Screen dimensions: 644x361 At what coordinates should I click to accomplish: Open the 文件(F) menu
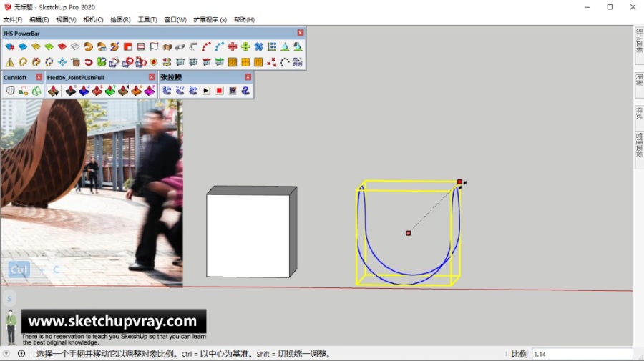[x=13, y=20]
